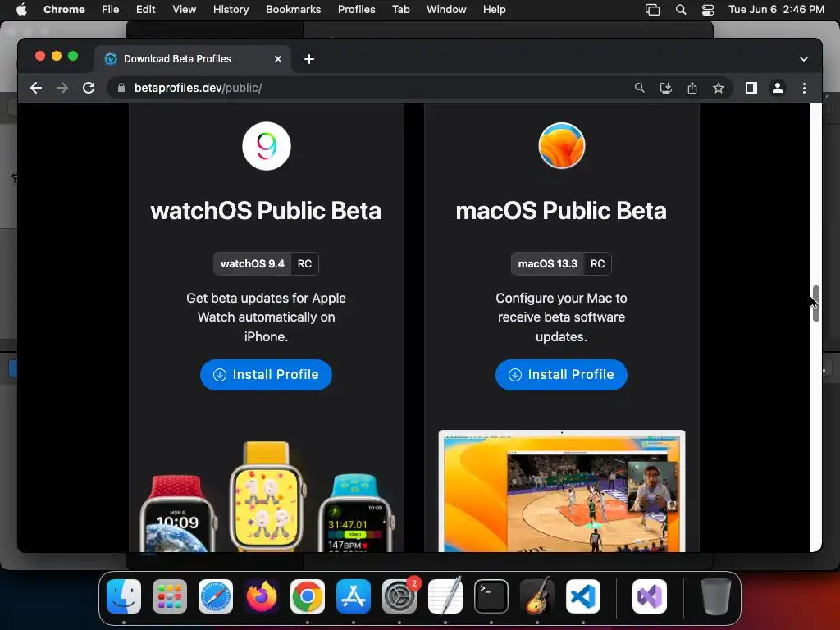Viewport: 840px width, 630px height.
Task: Open the File menu
Action: (111, 10)
